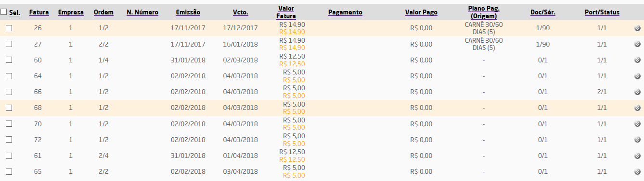Sort by the Valor Pago header

[x=421, y=12]
